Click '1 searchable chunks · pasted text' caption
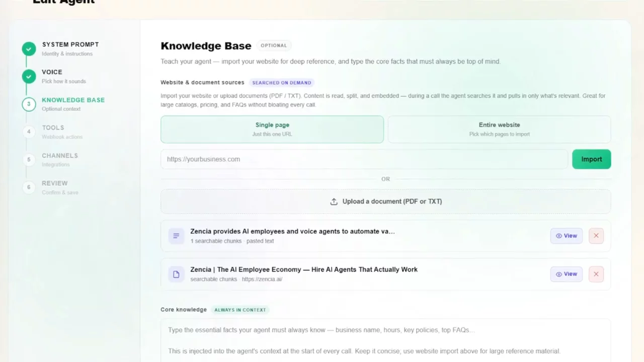This screenshot has height=362, width=644. click(232, 241)
